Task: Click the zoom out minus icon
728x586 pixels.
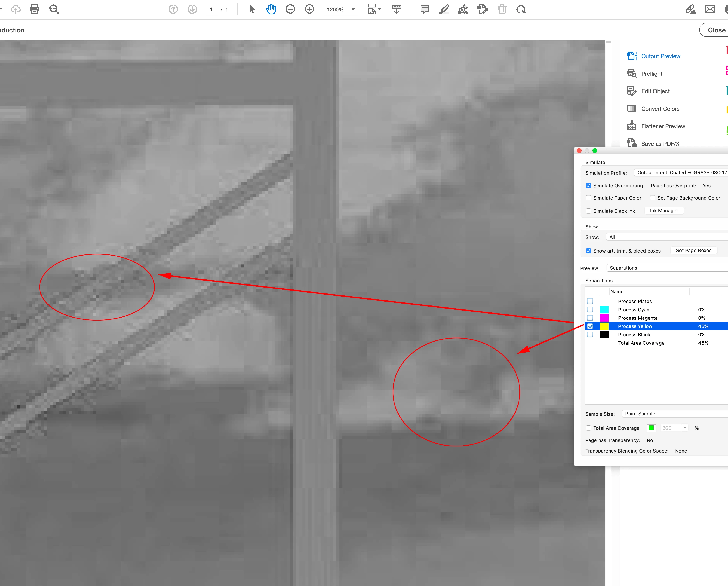Action: pos(290,9)
